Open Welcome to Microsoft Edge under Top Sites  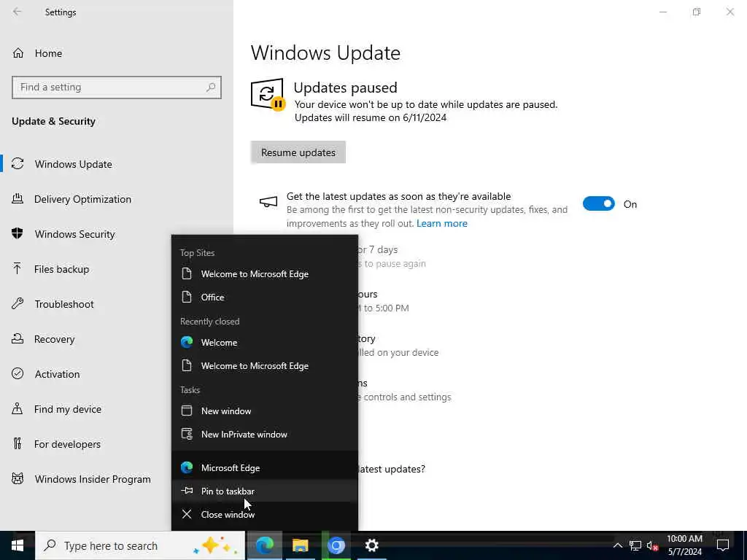(x=264, y=274)
